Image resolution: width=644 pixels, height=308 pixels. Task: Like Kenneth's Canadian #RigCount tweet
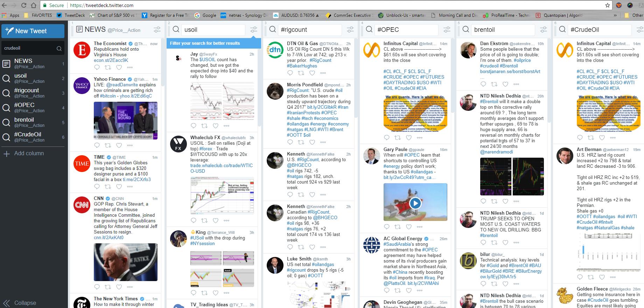click(312, 247)
